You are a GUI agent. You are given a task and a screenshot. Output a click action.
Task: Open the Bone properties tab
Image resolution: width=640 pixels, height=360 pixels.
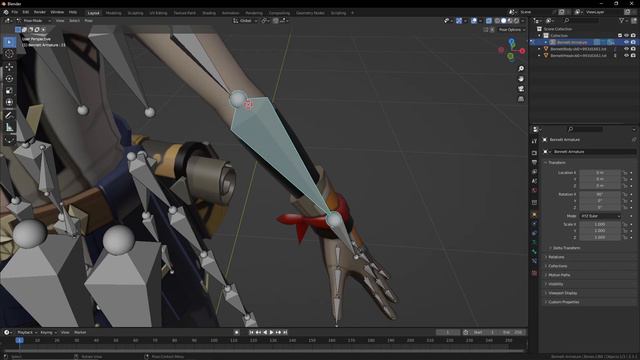click(x=534, y=252)
